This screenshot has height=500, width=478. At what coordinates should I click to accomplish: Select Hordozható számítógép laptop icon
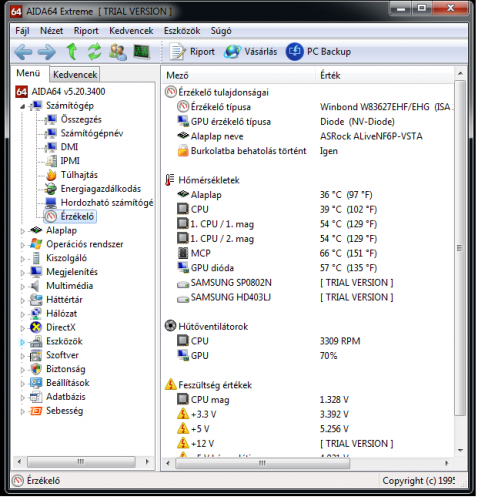click(x=51, y=203)
